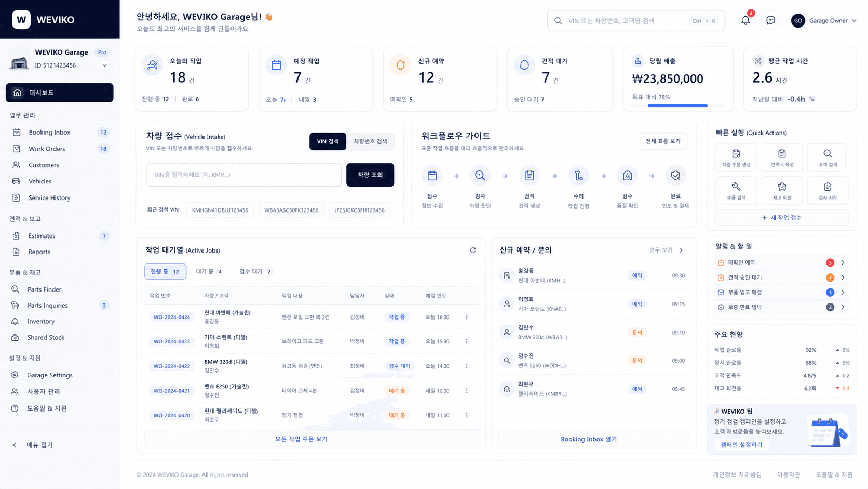Screen dimensions: 868x489
Task: Select the 검사 workflow step icon
Action: (480, 176)
